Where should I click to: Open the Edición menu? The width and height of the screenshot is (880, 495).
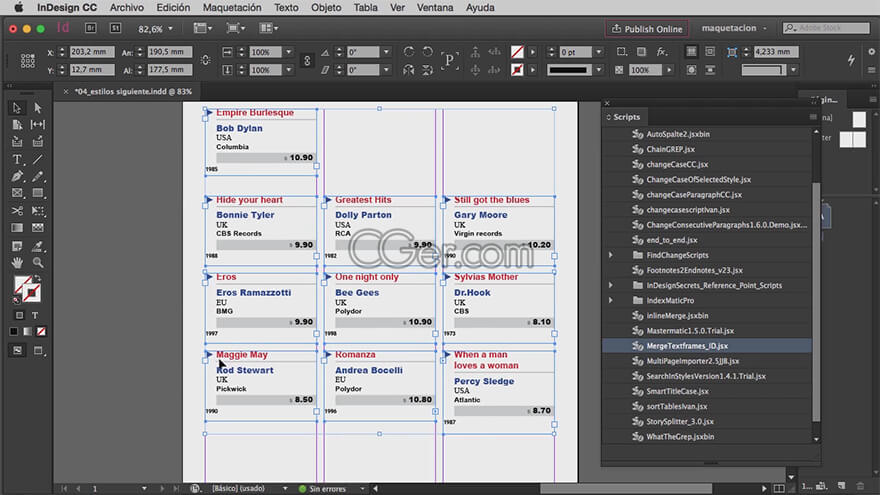173,8
